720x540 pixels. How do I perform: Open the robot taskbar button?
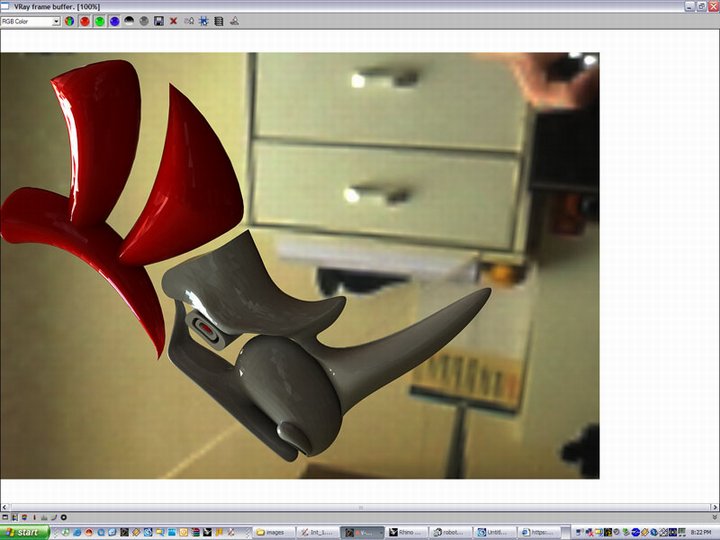[x=450, y=532]
